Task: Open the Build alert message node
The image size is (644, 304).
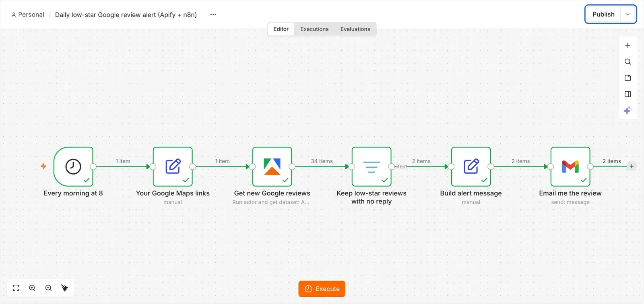Action: pos(471,166)
